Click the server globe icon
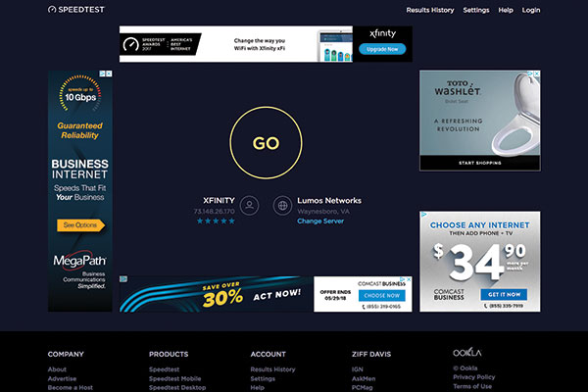 pyautogui.click(x=282, y=206)
